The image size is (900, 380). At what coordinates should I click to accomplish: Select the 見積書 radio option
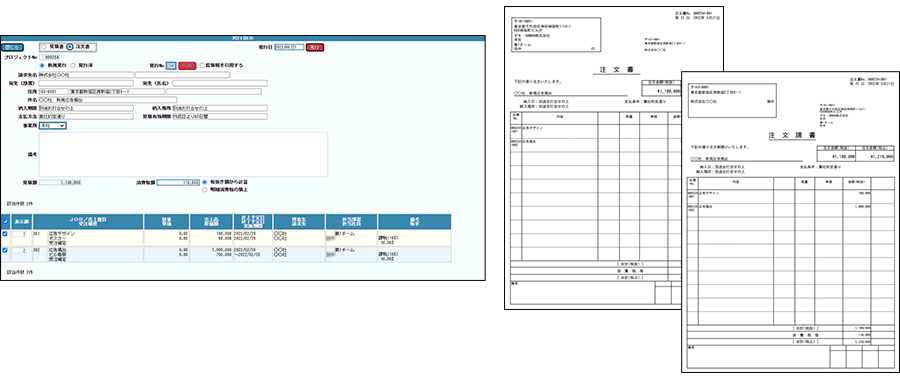tap(44, 46)
